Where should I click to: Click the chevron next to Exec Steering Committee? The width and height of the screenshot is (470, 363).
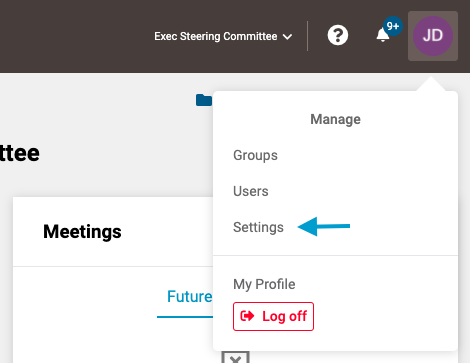tap(287, 37)
